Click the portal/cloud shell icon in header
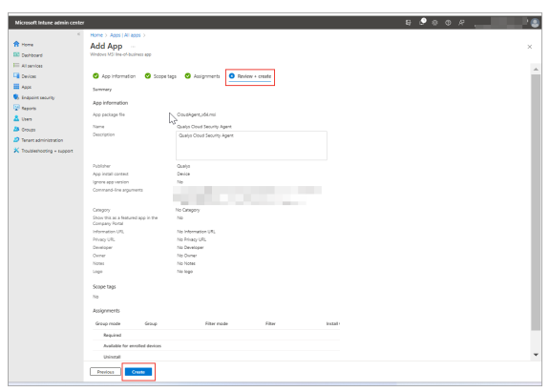The width and height of the screenshot is (550, 392). tap(409, 23)
